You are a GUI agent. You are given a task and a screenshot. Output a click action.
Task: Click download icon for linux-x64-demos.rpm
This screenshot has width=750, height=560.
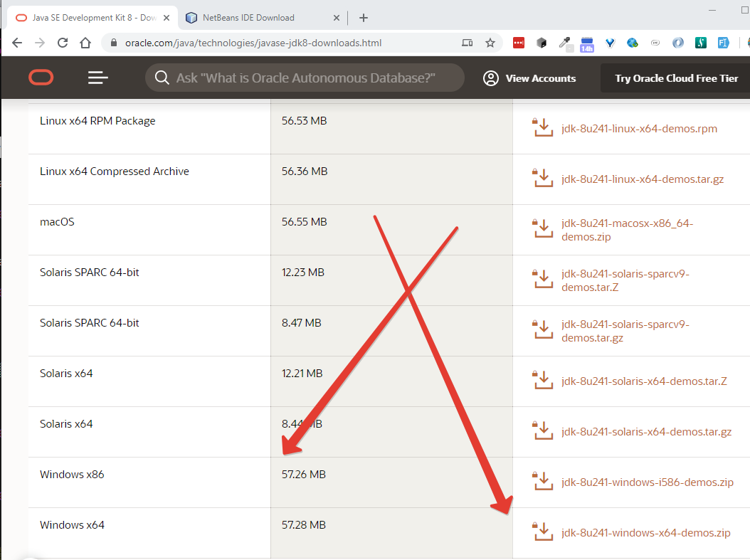coord(543,127)
